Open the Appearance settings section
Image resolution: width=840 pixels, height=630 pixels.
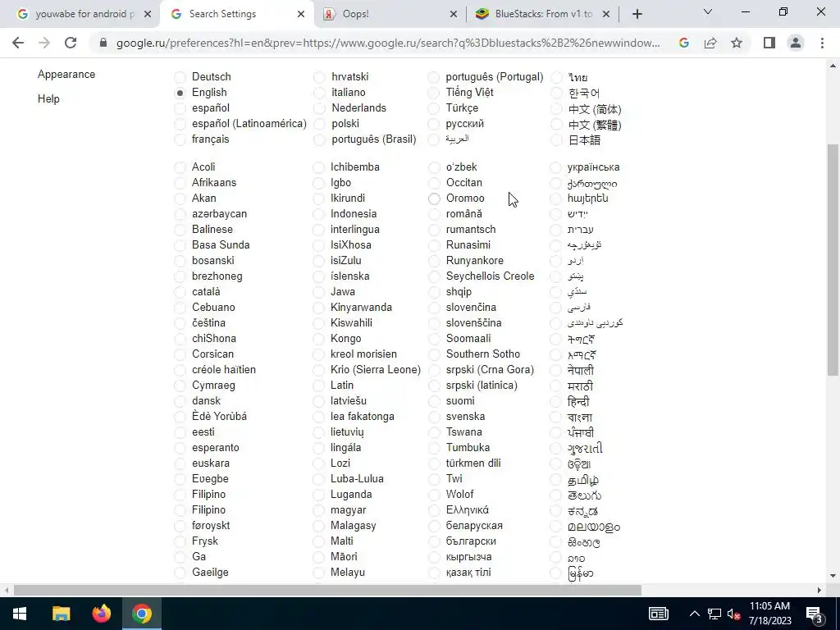(x=66, y=75)
